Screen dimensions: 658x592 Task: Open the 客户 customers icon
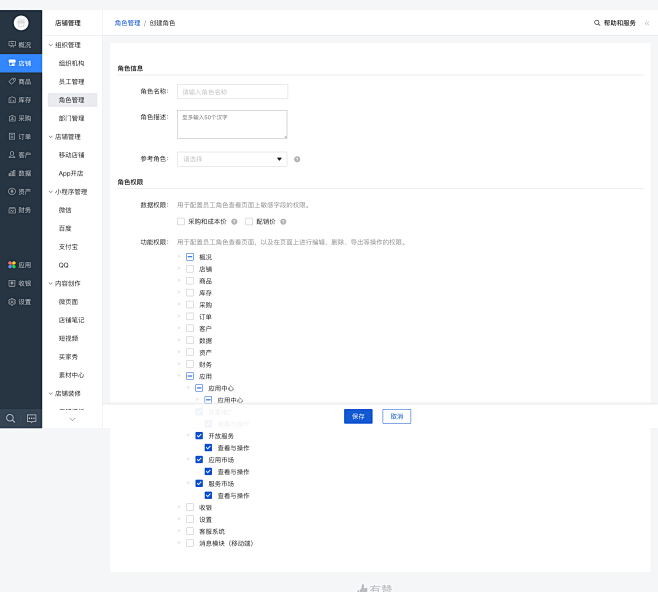pyautogui.click(x=12, y=155)
